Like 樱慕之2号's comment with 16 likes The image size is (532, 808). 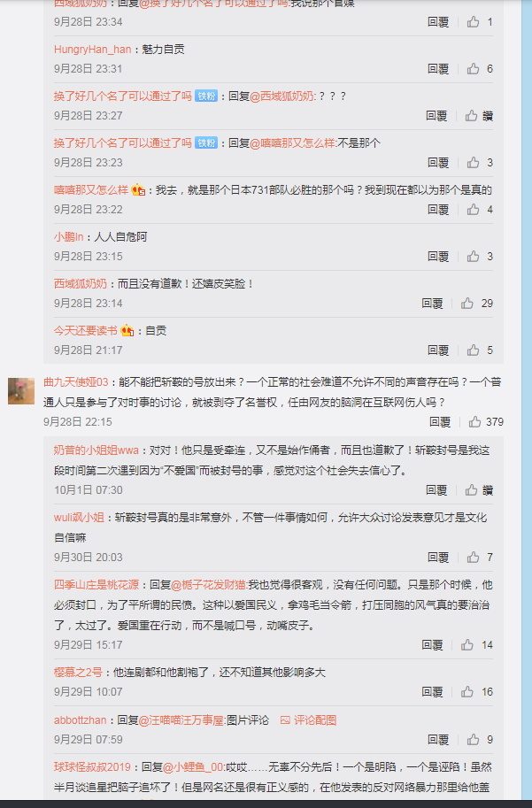(x=467, y=691)
